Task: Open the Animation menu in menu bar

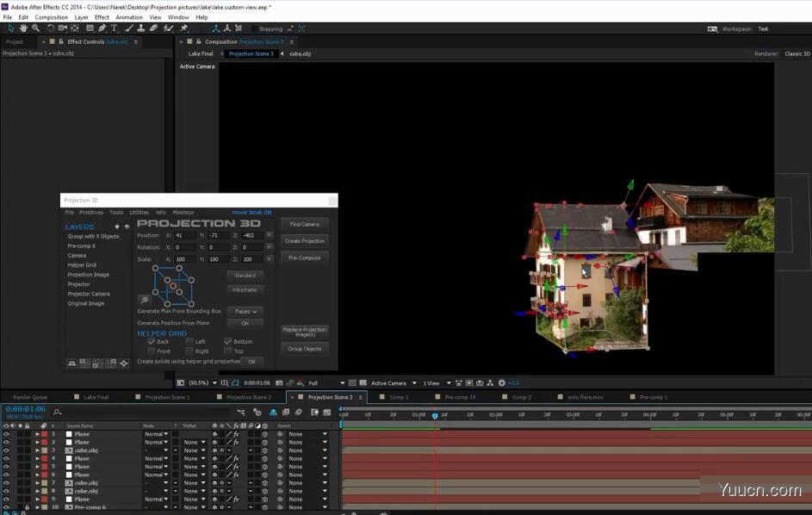Action: tap(129, 17)
